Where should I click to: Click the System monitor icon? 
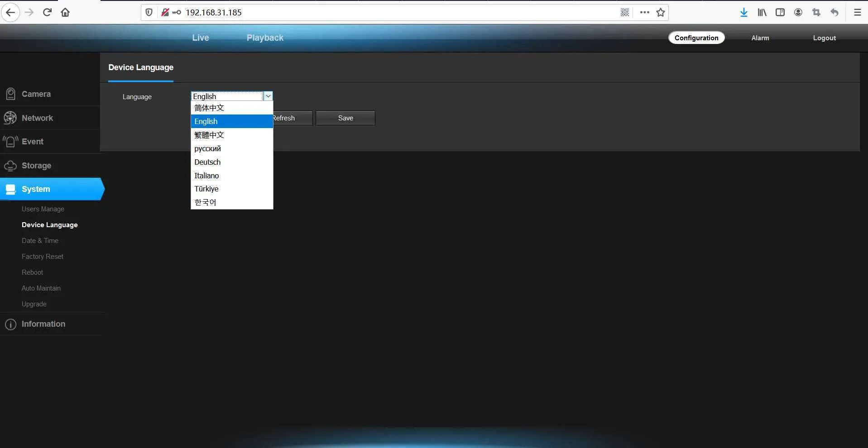[x=11, y=189]
